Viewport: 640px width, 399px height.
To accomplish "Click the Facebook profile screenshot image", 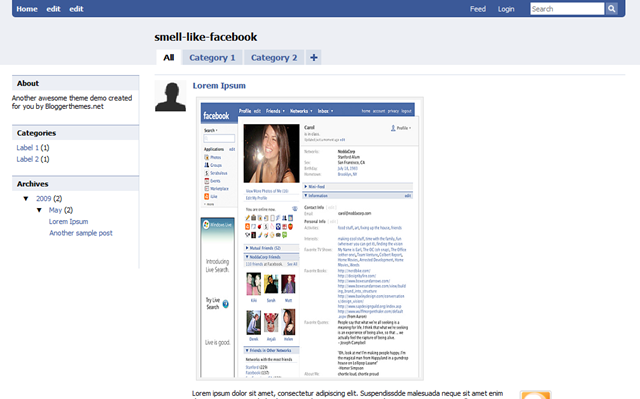I will 310,239.
